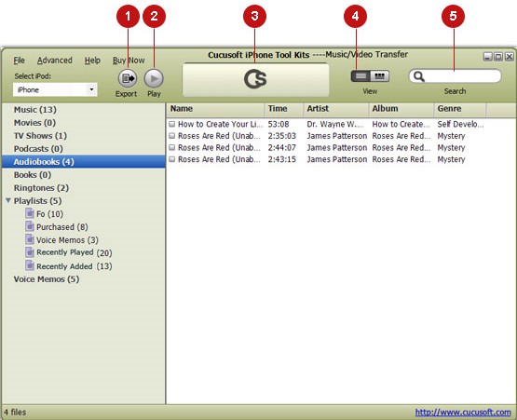Sort by Time column header
Screen dimensions: 517x420
[x=283, y=109]
